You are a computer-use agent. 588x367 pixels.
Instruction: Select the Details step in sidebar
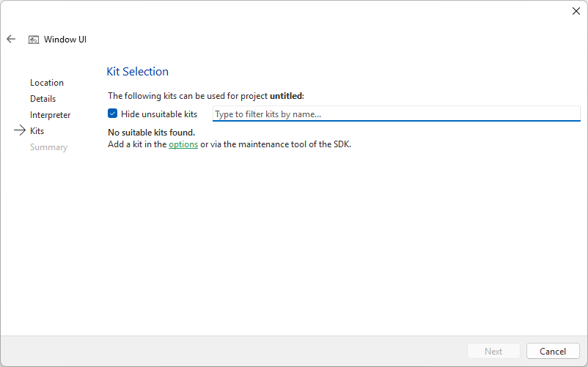[43, 99]
